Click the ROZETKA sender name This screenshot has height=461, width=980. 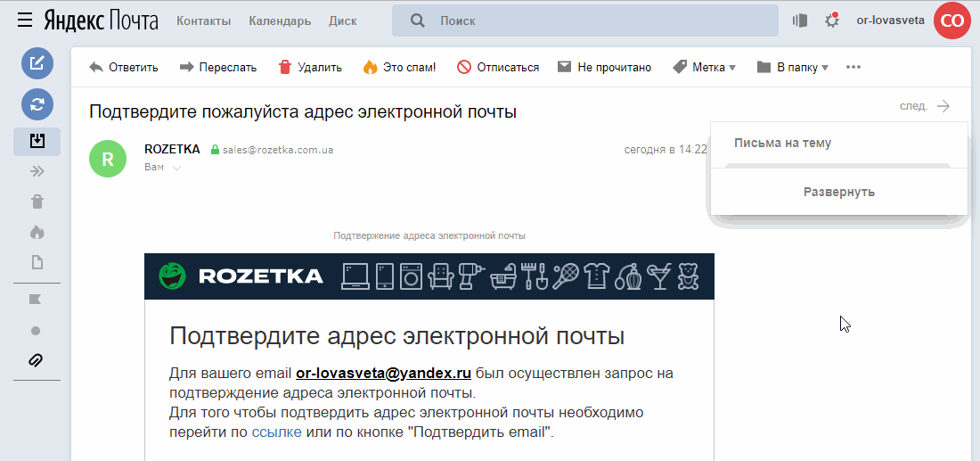(172, 150)
